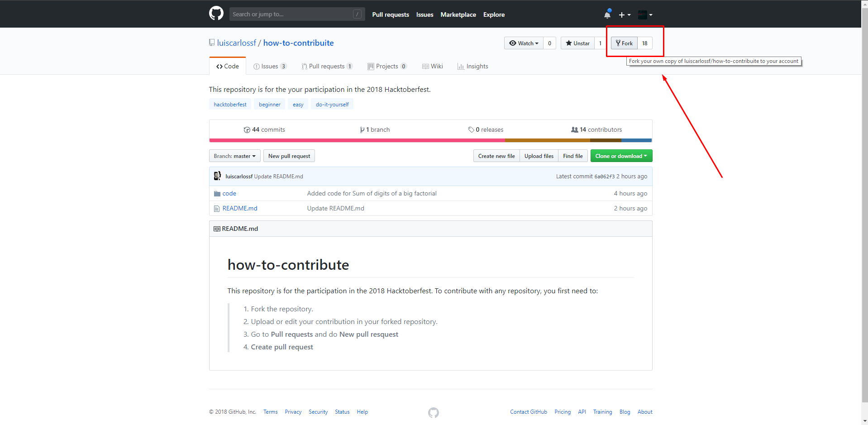This screenshot has width=868, height=425.
Task: Open the Watch dropdown
Action: pos(524,43)
